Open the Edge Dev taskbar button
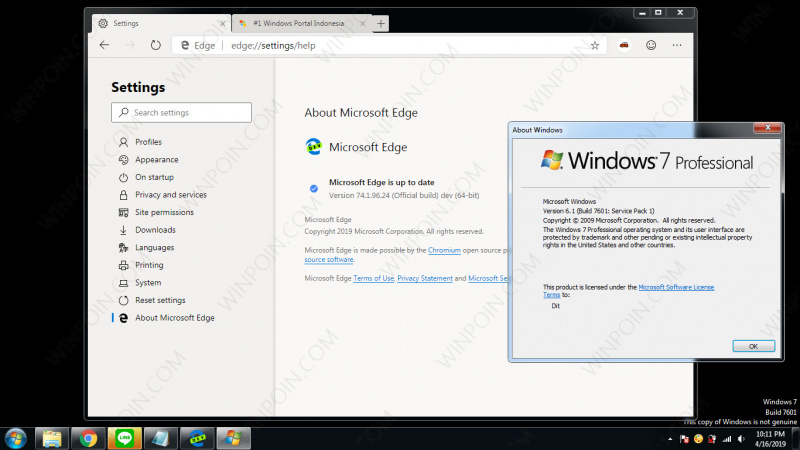Viewport: 800px width, 450px height. (197, 438)
